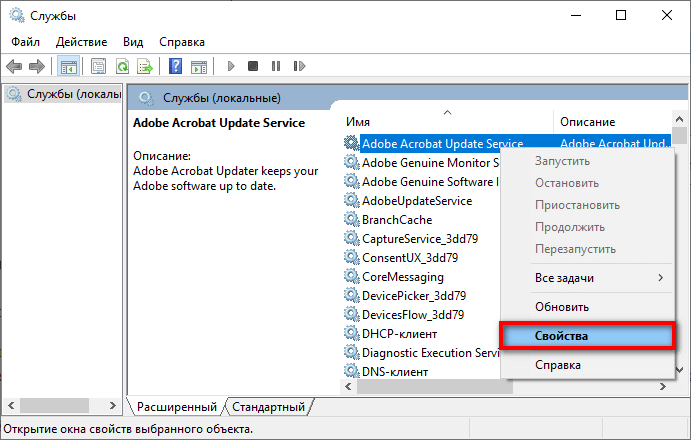Expand the Все задачи submenu

tap(587, 278)
